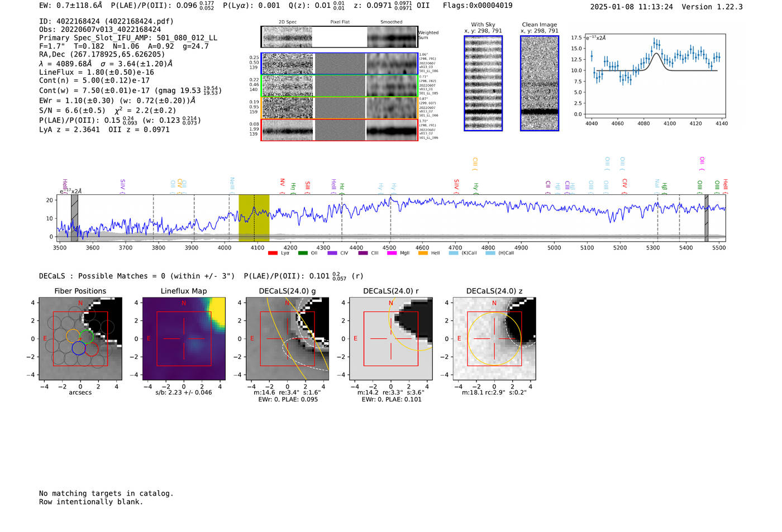The width and height of the screenshot is (782, 532).
Task: Click the purple CIV legend swatch
Action: point(332,253)
